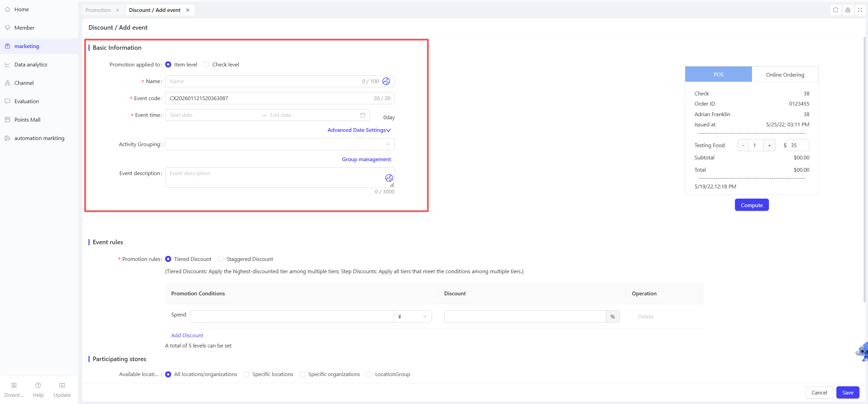Close the Promotion tab
The width and height of the screenshot is (868, 404).
(x=118, y=10)
